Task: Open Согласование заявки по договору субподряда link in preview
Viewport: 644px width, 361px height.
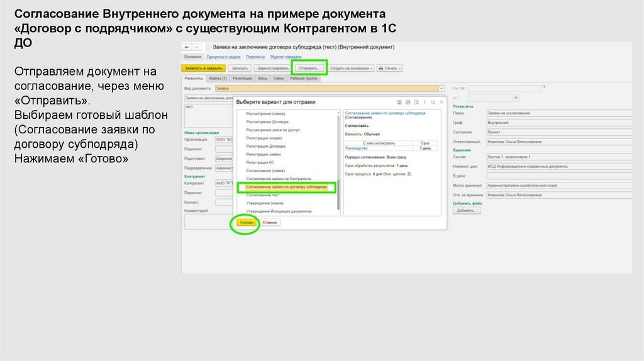Action: pos(386,113)
